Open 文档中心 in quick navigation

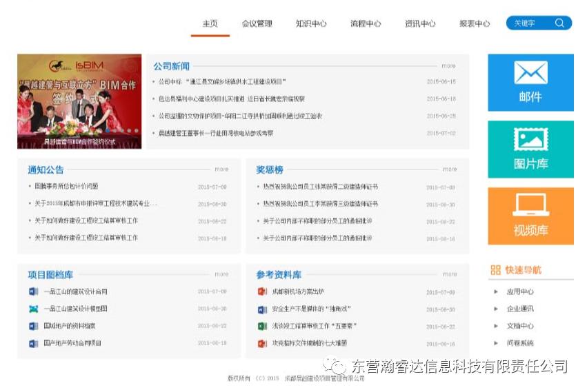tap(520, 326)
